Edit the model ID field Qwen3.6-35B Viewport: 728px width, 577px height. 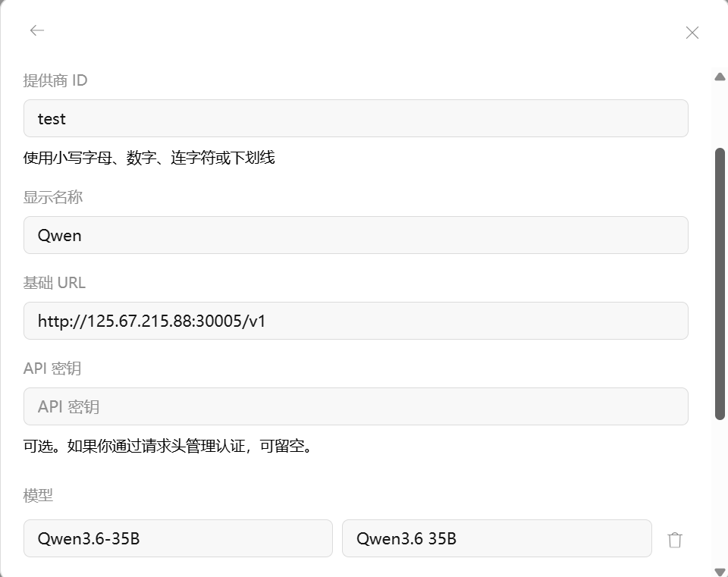pos(177,538)
